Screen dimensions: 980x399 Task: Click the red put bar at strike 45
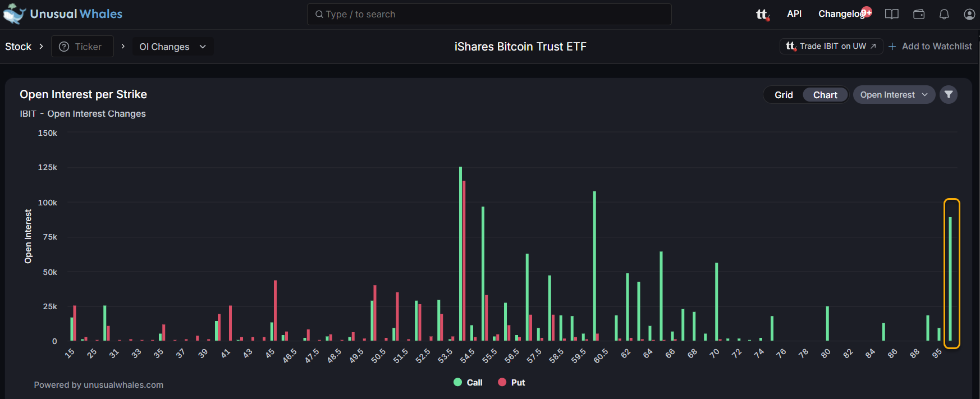coord(275,310)
